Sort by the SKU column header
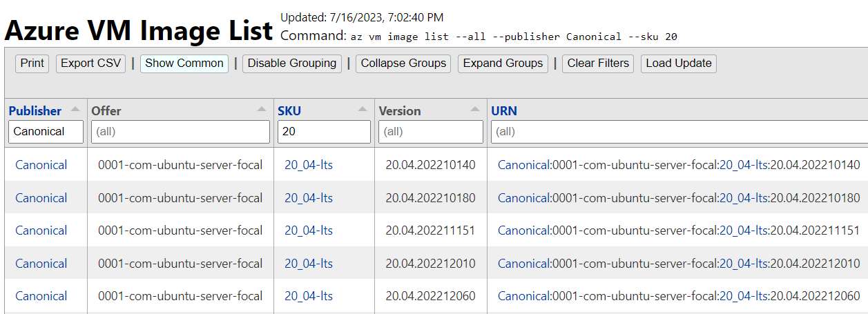868x314 pixels. 289,110
